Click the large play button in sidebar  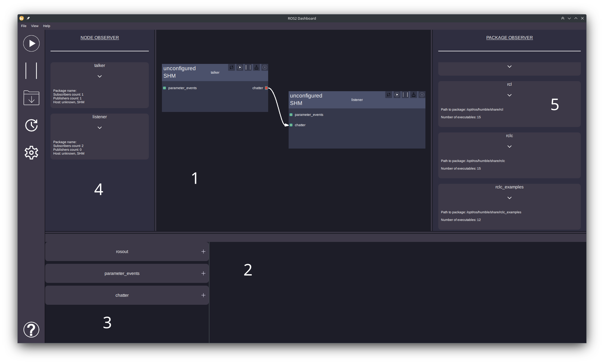coord(31,43)
